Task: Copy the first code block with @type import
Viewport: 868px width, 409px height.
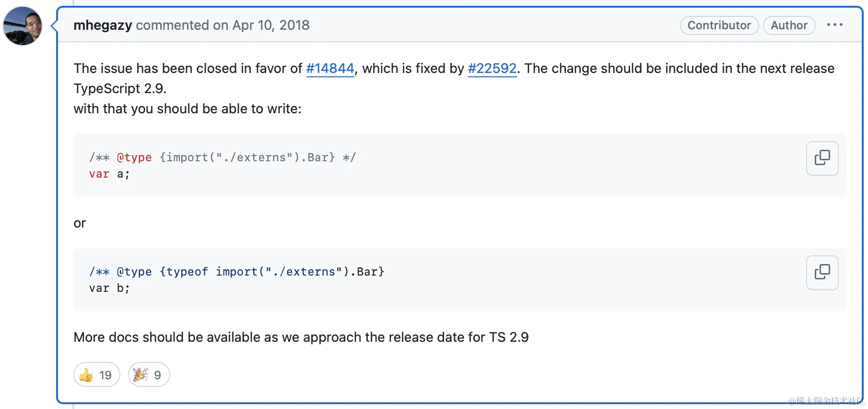Action: tap(822, 158)
